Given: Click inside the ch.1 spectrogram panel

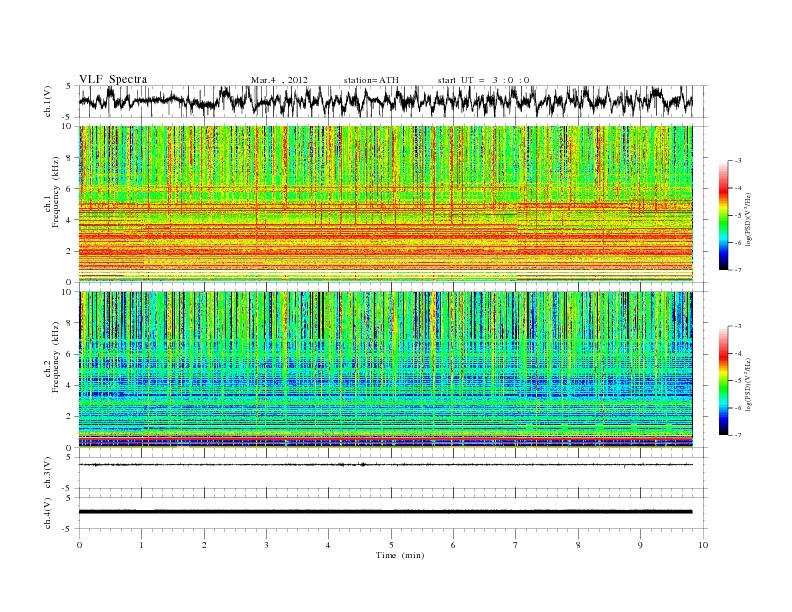Looking at the screenshot, I should [x=385, y=204].
